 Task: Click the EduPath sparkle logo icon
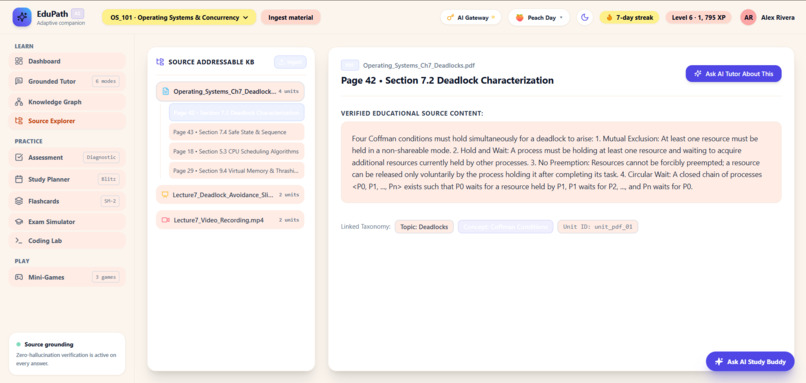point(22,17)
